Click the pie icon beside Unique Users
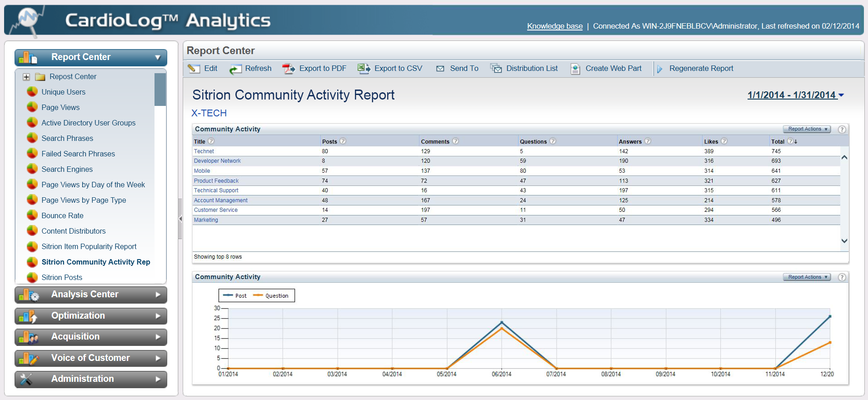This screenshot has width=868, height=400. (32, 92)
